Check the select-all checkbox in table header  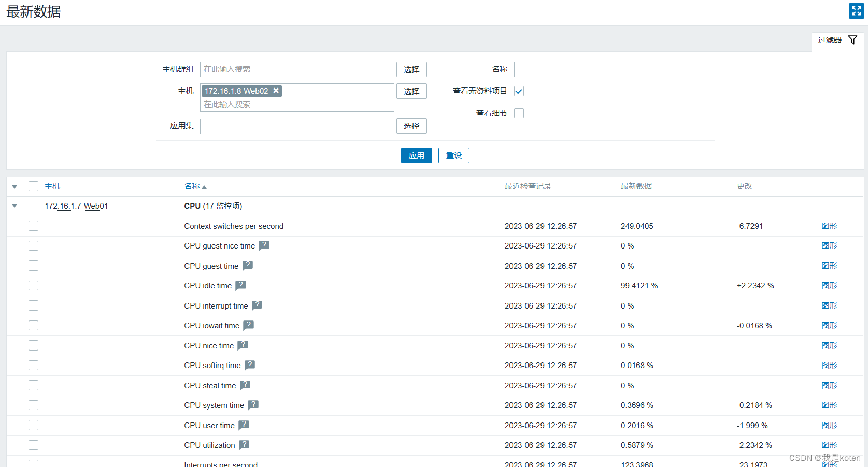tap(33, 186)
